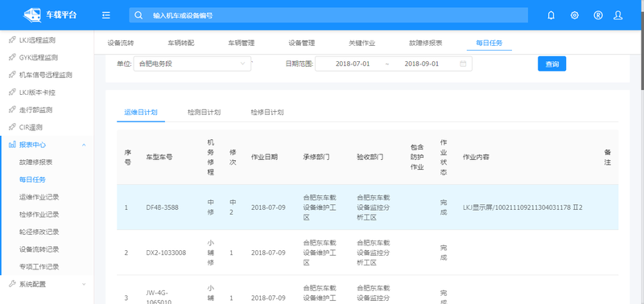Click the 查询 button
Viewport: 644px width, 304px height.
click(551, 64)
